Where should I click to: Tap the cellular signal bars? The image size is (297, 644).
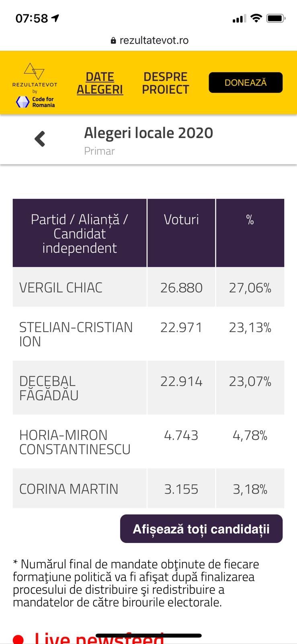click(x=239, y=19)
